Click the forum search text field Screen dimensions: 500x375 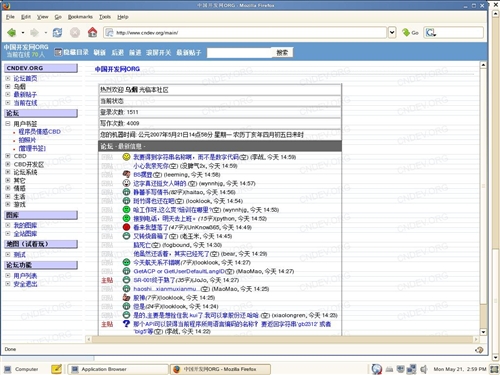pyautogui.click(x=239, y=53)
